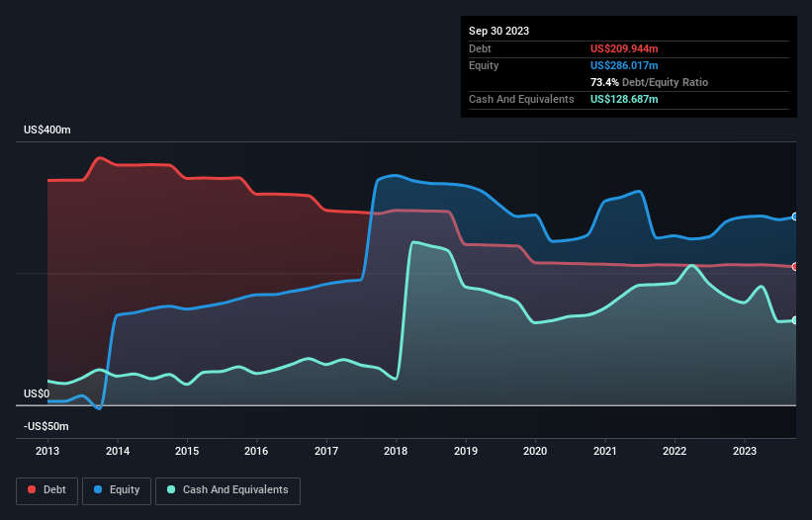The height and width of the screenshot is (520, 812).
Task: Toggle Cash And Equivalents legend button
Action: coord(227,490)
